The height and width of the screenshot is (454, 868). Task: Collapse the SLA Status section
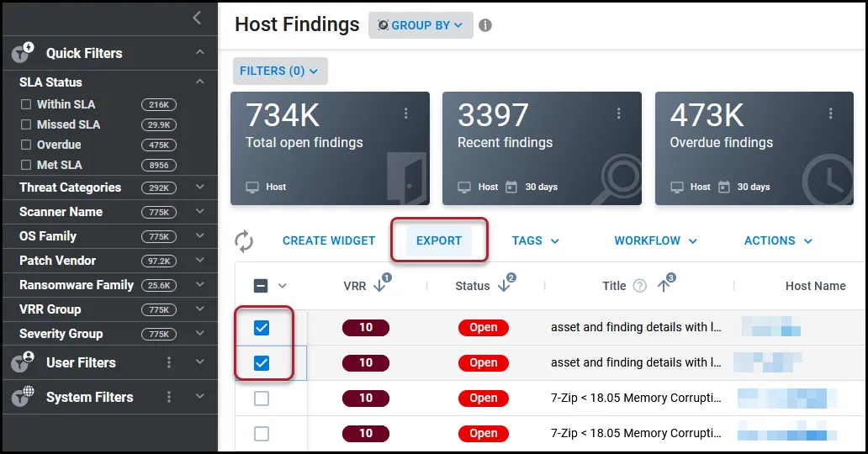tap(200, 82)
